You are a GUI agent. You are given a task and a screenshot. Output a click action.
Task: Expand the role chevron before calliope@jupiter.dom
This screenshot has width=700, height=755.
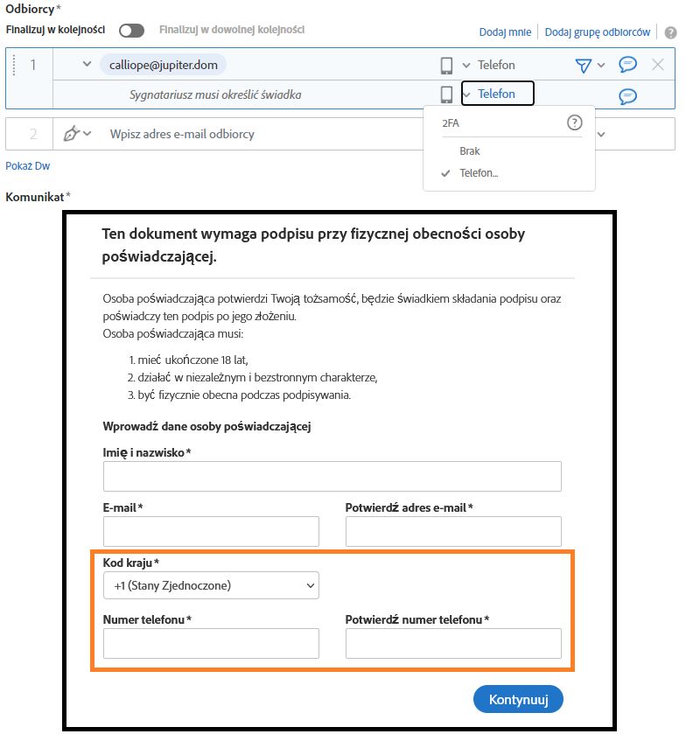click(87, 64)
